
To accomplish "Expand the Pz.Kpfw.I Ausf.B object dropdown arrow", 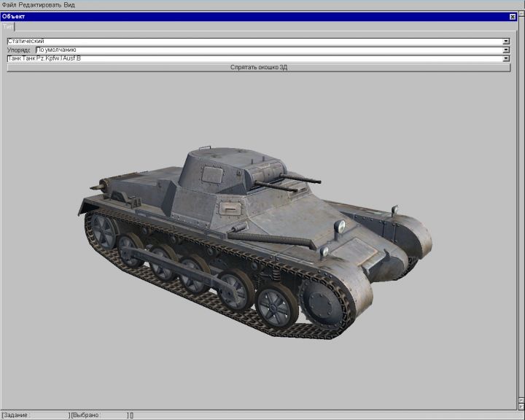I will pyautogui.click(x=506, y=58).
